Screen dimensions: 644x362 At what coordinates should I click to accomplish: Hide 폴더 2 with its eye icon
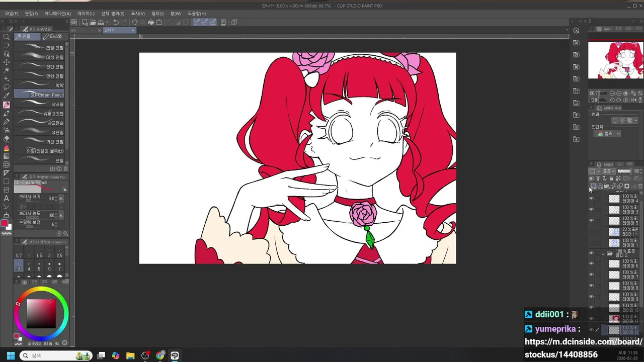point(591,253)
